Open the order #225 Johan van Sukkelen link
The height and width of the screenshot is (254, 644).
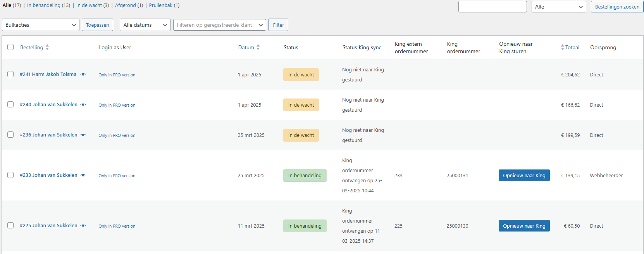(x=48, y=226)
